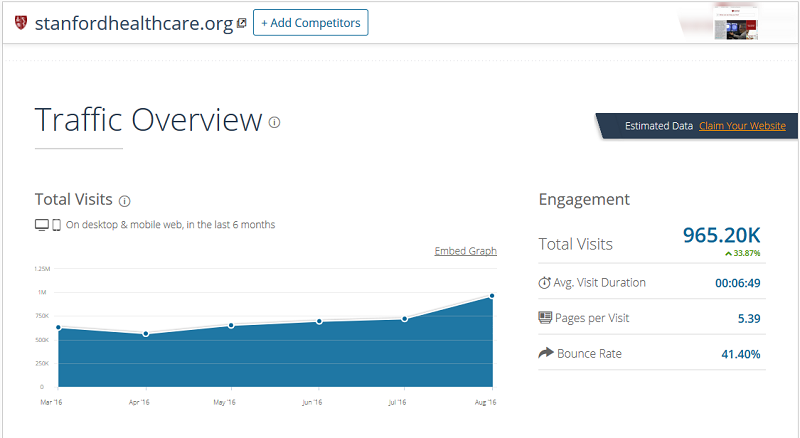
Task: Click the stanfordhealthcare.org domain title
Action: pyautogui.click(x=134, y=23)
